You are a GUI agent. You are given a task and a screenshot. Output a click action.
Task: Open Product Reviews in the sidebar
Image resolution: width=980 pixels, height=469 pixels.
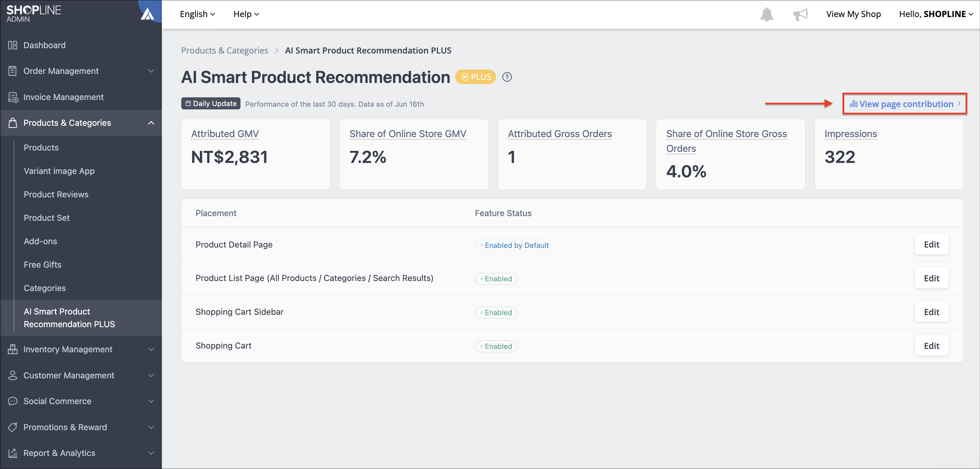coord(56,194)
